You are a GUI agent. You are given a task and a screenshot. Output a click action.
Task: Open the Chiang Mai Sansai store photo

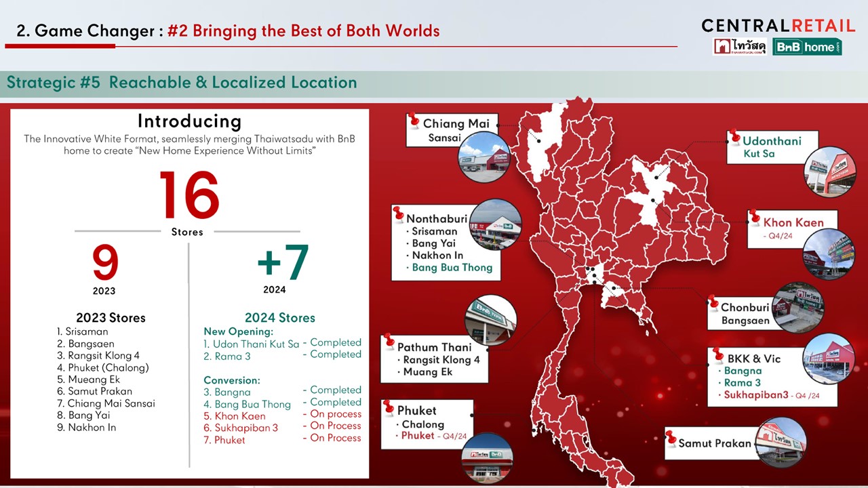[484, 157]
